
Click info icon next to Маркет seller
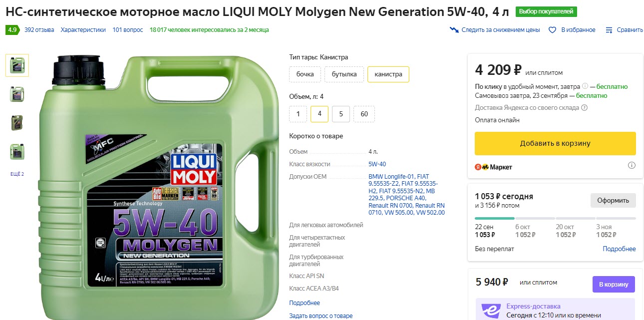(x=631, y=165)
